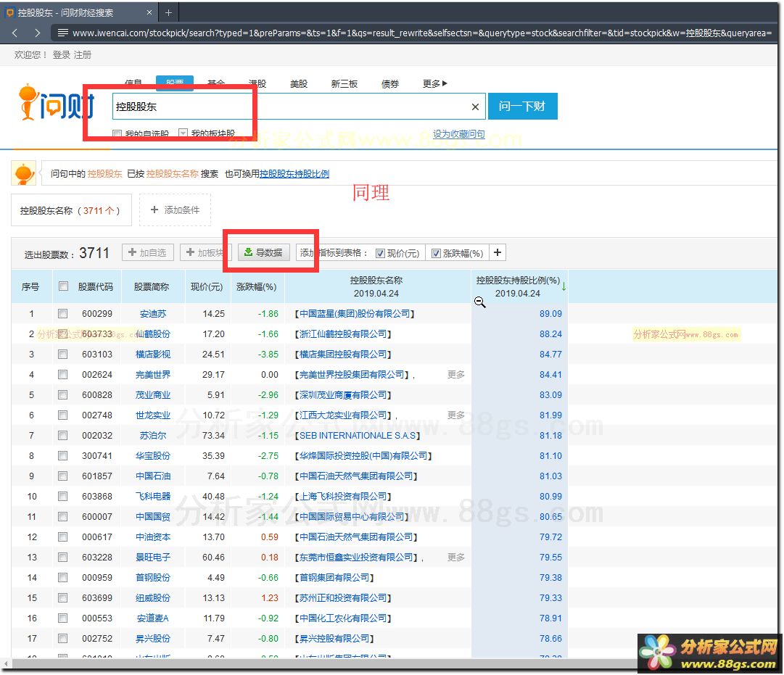784x675 pixels.
Task: Click the 设为收藏问句 link
Action: pyautogui.click(x=458, y=133)
